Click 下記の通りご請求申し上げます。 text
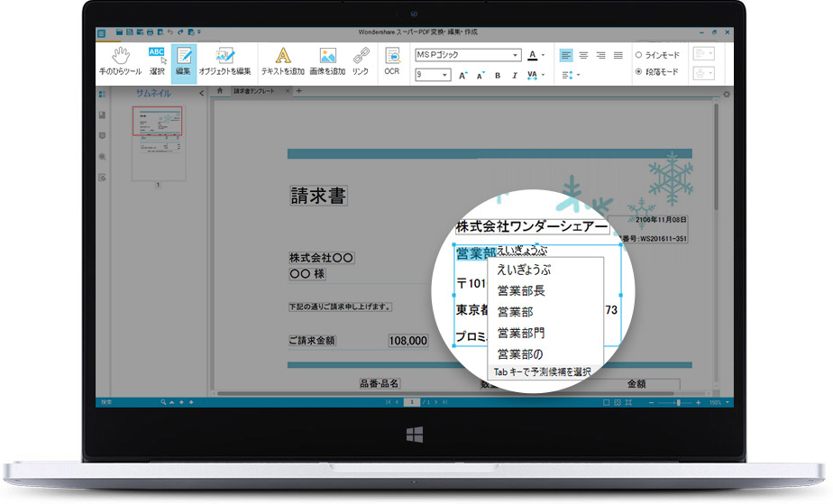Viewport: 833px width, 504px height. (340, 307)
